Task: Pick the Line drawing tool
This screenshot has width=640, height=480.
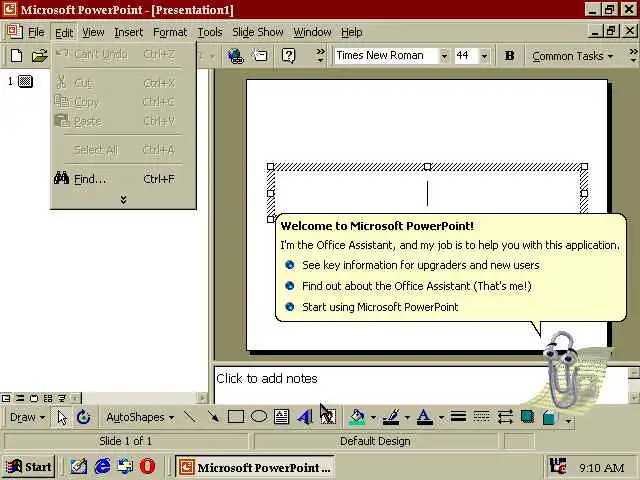Action: pos(190,417)
